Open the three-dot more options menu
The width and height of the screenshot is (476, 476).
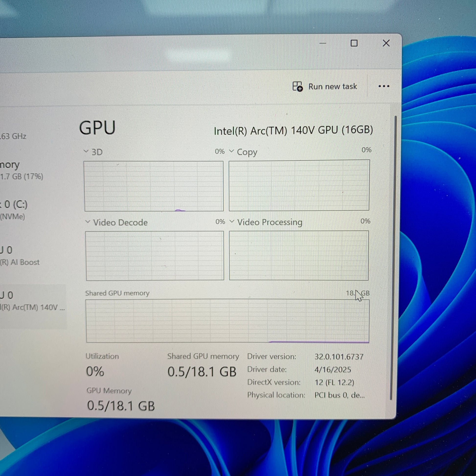(x=384, y=86)
